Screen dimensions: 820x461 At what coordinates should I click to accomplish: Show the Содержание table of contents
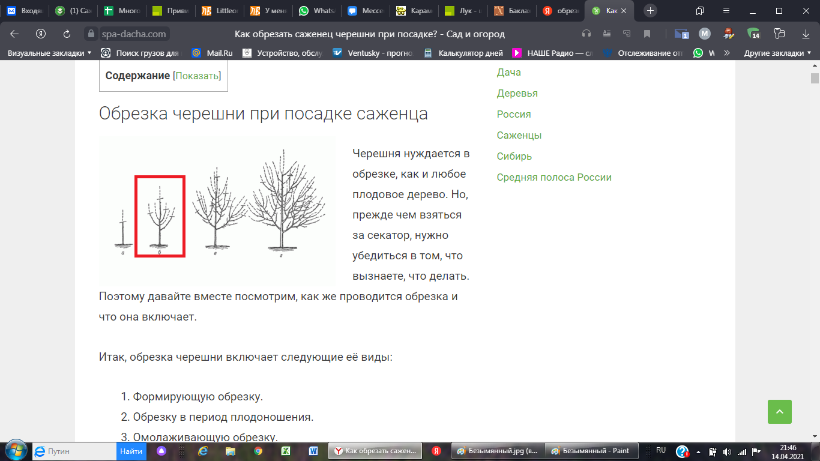[x=197, y=75]
